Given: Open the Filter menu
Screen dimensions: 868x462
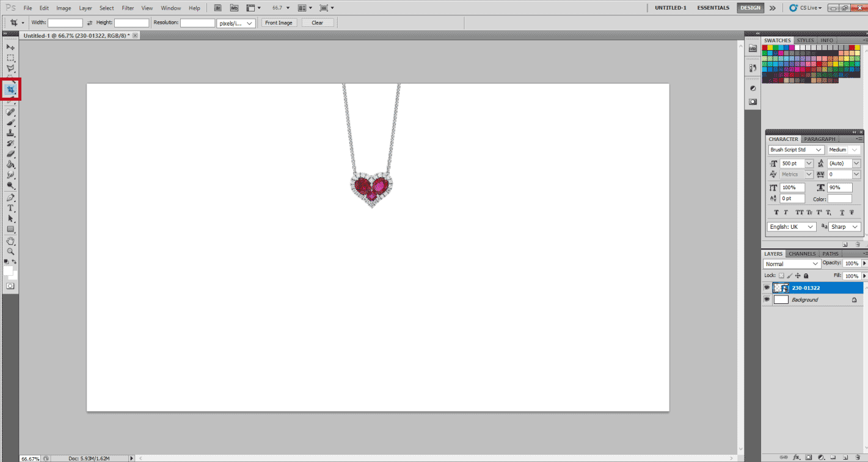Looking at the screenshot, I should pos(128,8).
